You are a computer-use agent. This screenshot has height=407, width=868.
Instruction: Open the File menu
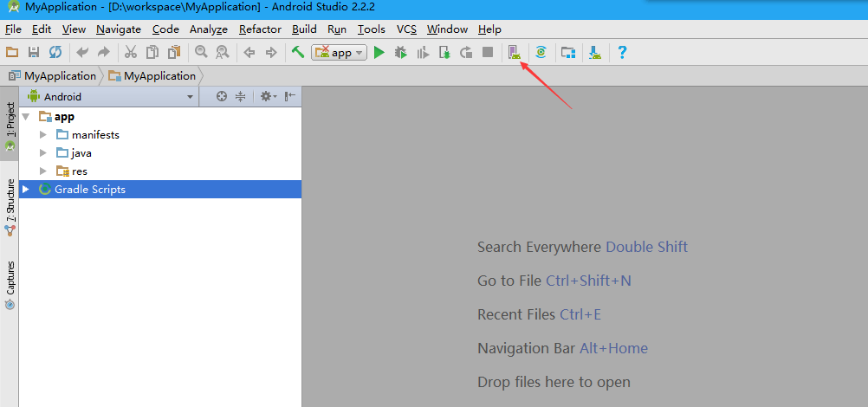pos(13,29)
